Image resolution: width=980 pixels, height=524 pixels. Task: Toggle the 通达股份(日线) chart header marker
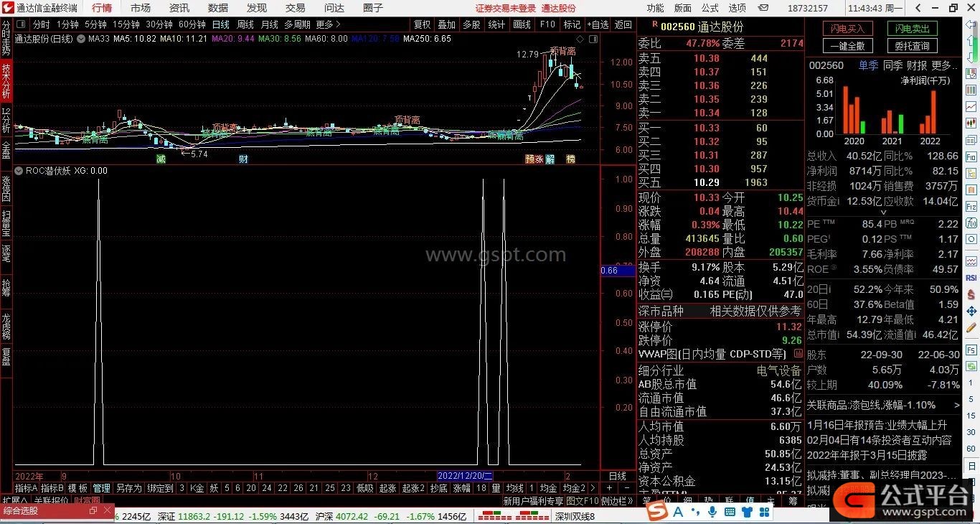coord(80,39)
